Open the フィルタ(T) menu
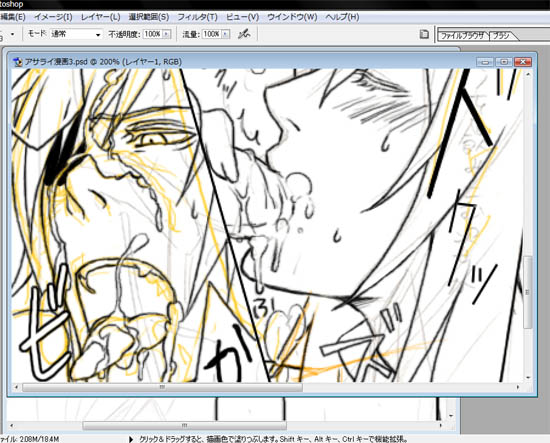Image resolution: width=550 pixels, height=443 pixels. (x=197, y=17)
